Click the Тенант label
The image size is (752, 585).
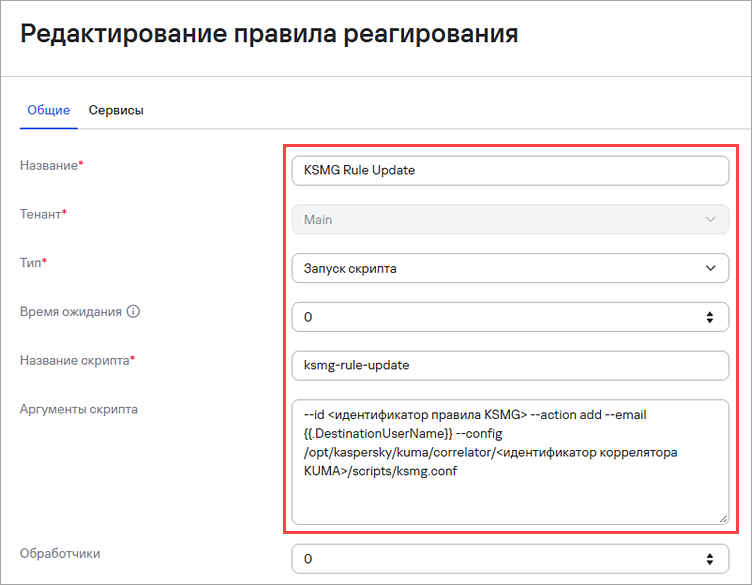[43, 214]
